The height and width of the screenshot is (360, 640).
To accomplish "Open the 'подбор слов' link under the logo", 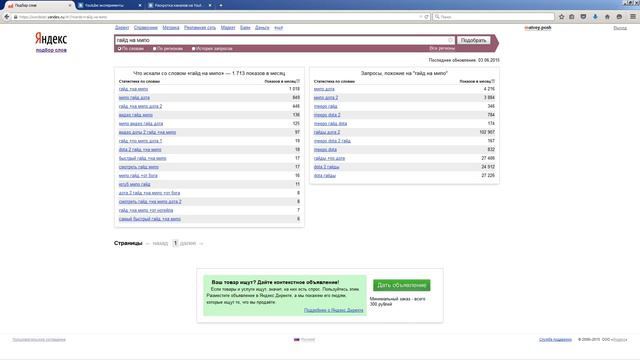I will point(51,50).
